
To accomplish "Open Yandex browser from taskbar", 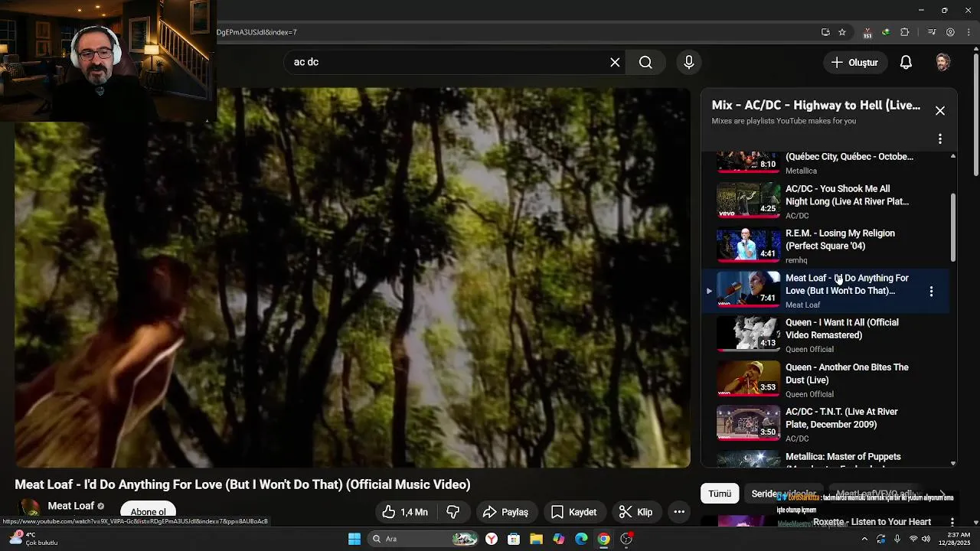I will pos(492,539).
